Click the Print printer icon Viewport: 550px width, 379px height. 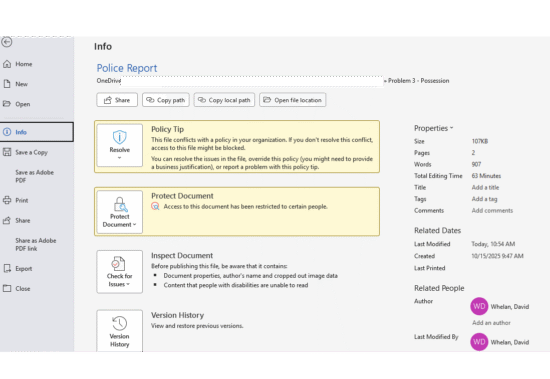[7, 200]
